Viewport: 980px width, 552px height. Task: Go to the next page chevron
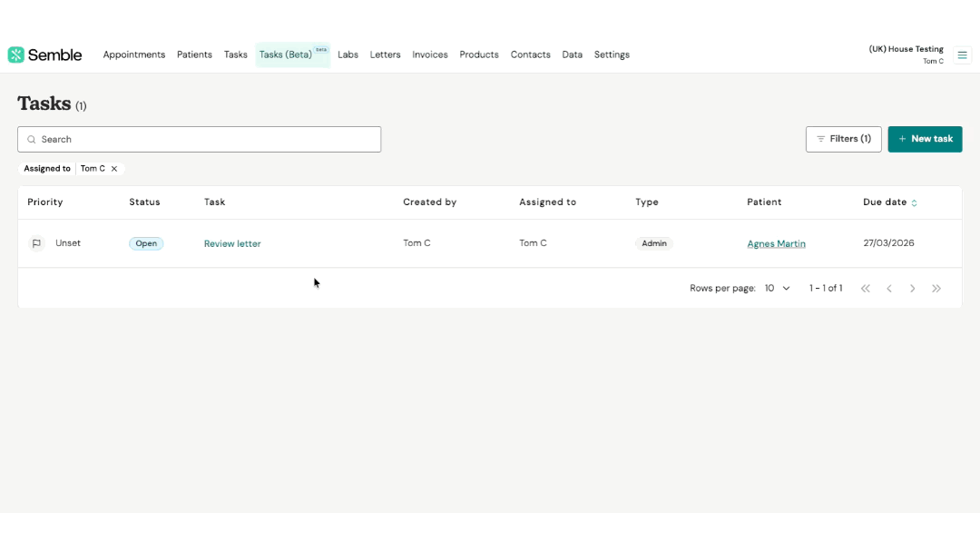pos(912,289)
